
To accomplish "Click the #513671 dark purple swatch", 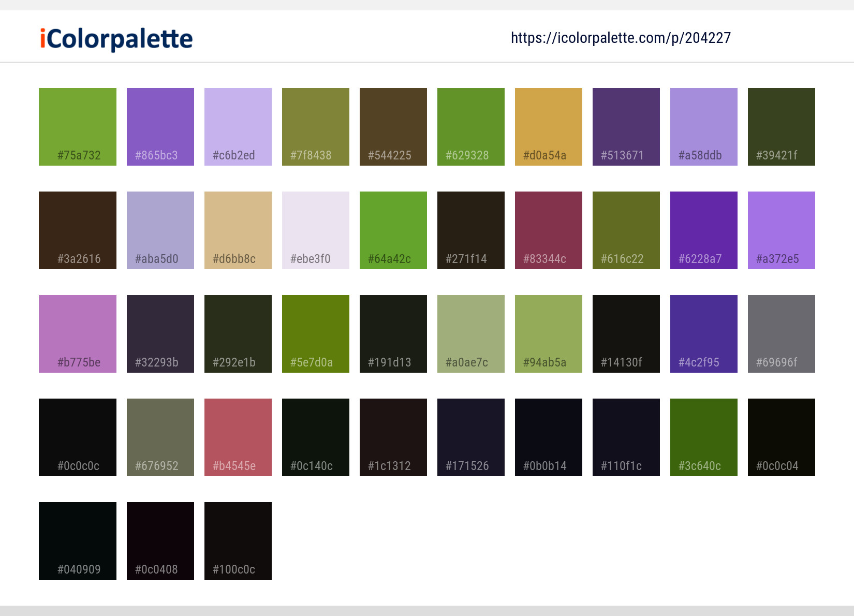I will pos(626,126).
